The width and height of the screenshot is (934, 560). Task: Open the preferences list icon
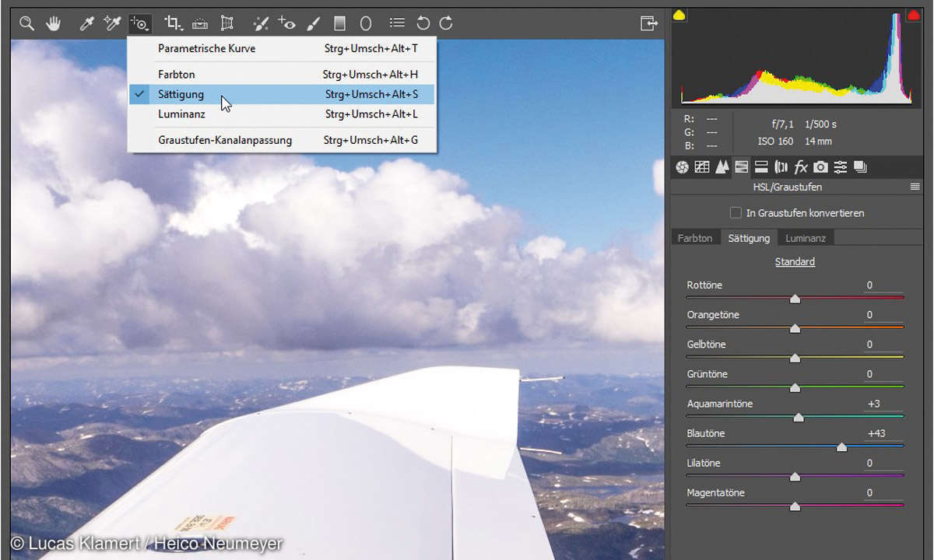[x=398, y=23]
